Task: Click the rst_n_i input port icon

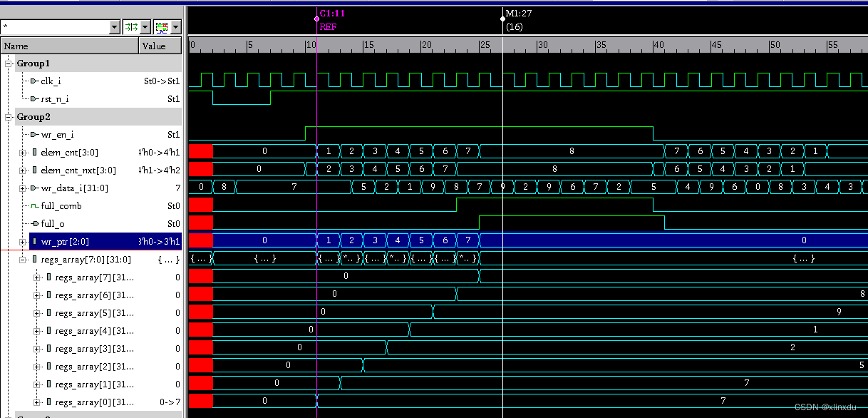Action: 34,99
